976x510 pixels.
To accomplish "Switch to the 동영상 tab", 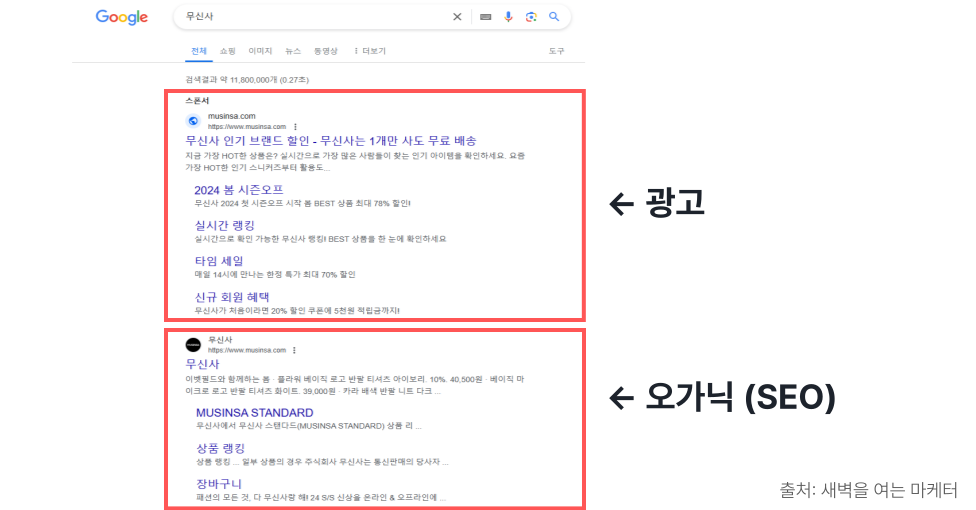I will pyautogui.click(x=326, y=51).
